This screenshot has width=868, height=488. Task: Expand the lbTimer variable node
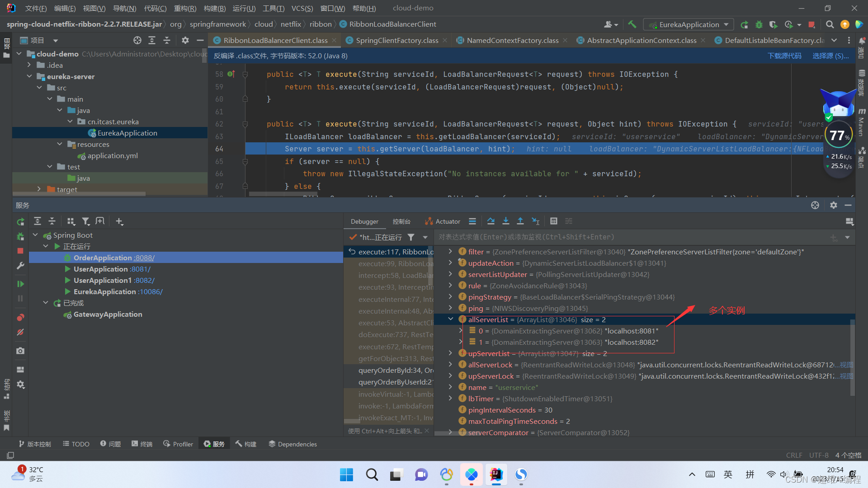(x=450, y=398)
